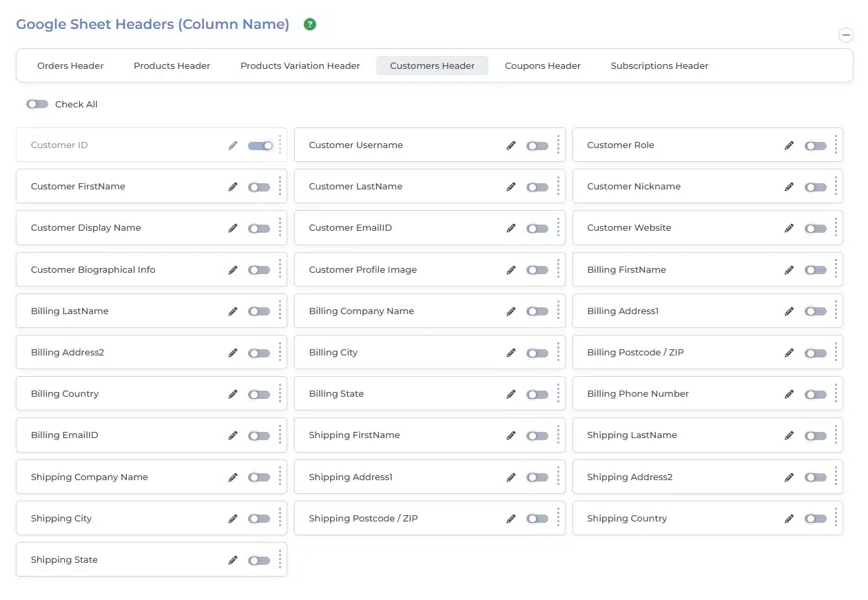Enable the Billing EmailID switch

pos(259,436)
